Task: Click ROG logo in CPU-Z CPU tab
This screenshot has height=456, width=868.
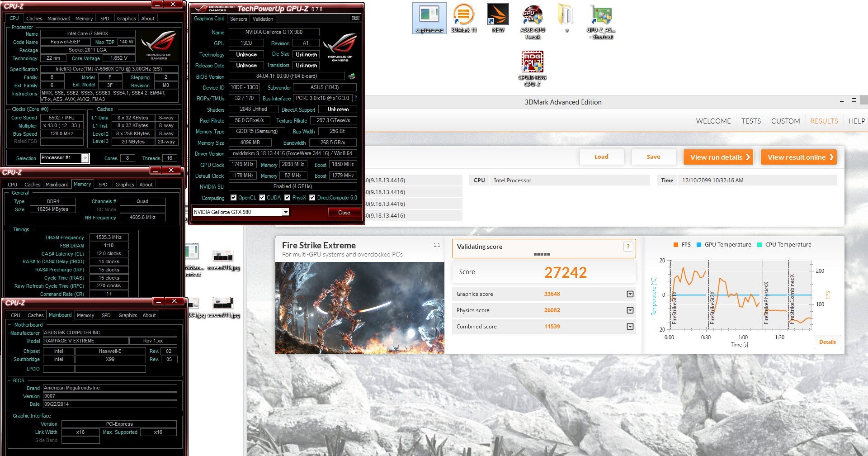Action: [159, 45]
